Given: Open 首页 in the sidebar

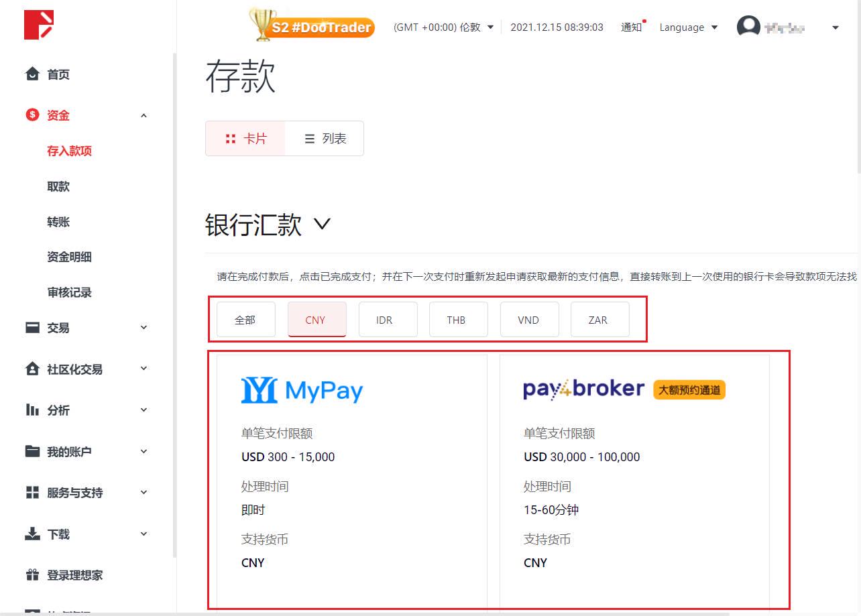Looking at the screenshot, I should (x=58, y=74).
